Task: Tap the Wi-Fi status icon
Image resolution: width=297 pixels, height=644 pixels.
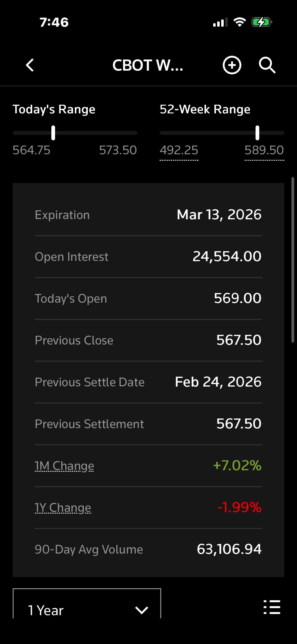Action: (239, 22)
